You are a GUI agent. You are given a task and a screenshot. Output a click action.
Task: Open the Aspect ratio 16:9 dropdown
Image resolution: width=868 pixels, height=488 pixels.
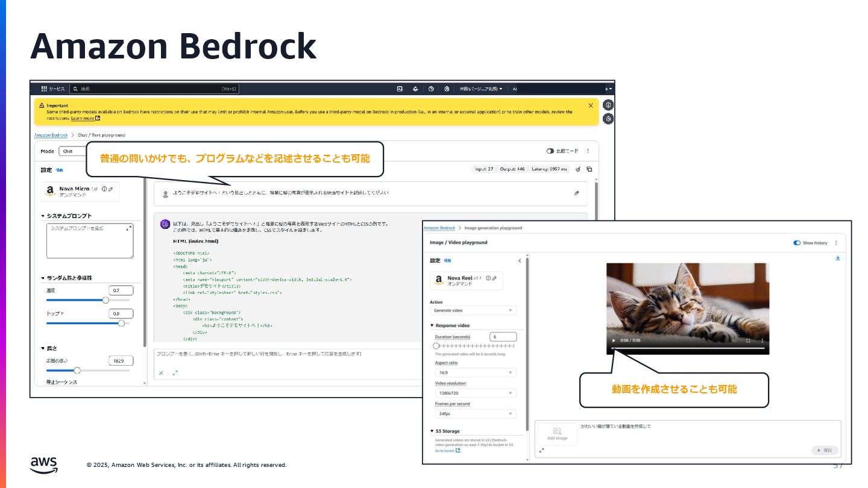point(476,373)
